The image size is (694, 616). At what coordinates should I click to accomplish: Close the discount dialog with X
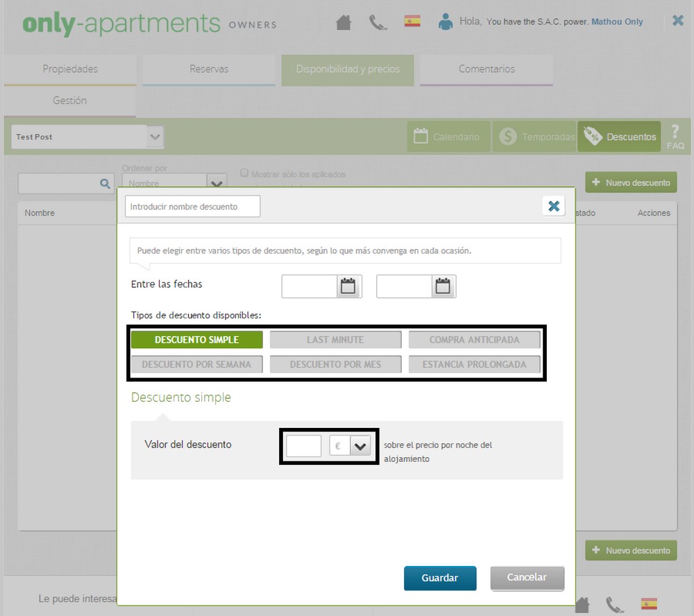pyautogui.click(x=553, y=206)
